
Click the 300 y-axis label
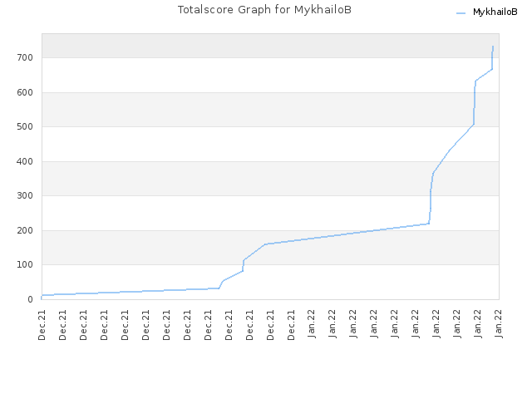pos(25,195)
